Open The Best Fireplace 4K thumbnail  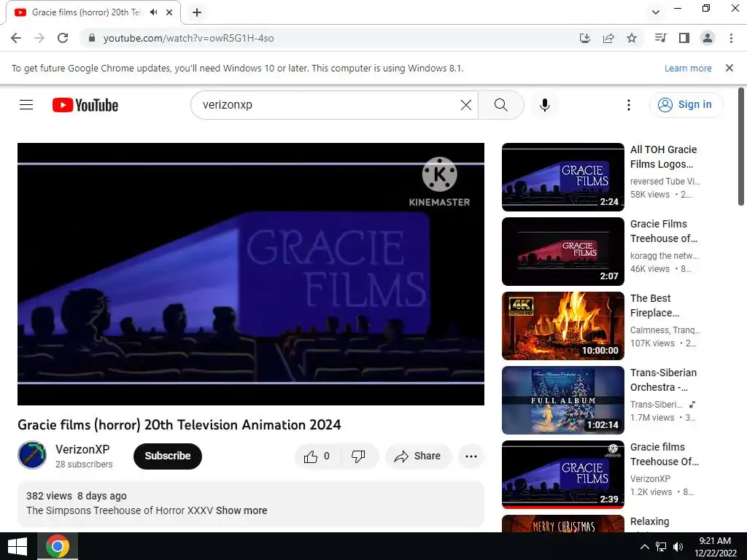pyautogui.click(x=562, y=326)
